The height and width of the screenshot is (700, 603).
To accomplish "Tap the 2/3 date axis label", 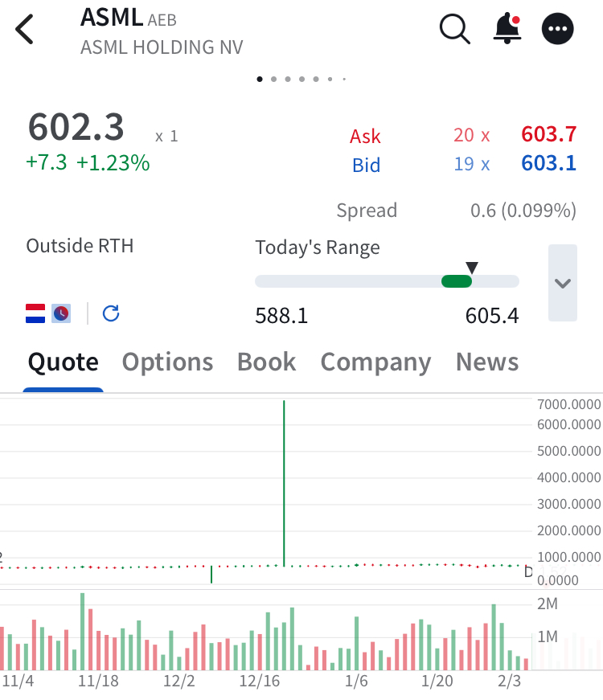I will (510, 682).
